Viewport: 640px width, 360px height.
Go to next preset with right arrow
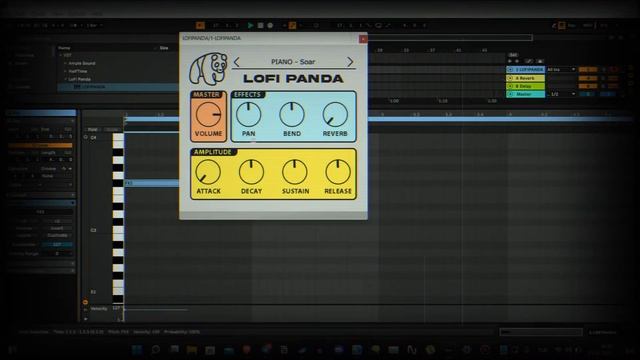click(350, 62)
